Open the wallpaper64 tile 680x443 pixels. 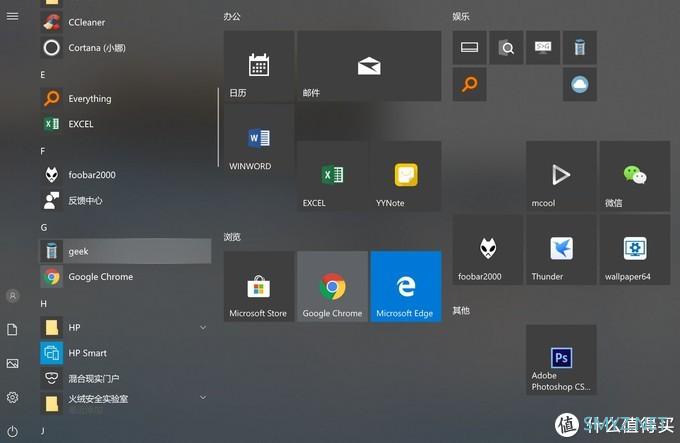[x=635, y=250]
